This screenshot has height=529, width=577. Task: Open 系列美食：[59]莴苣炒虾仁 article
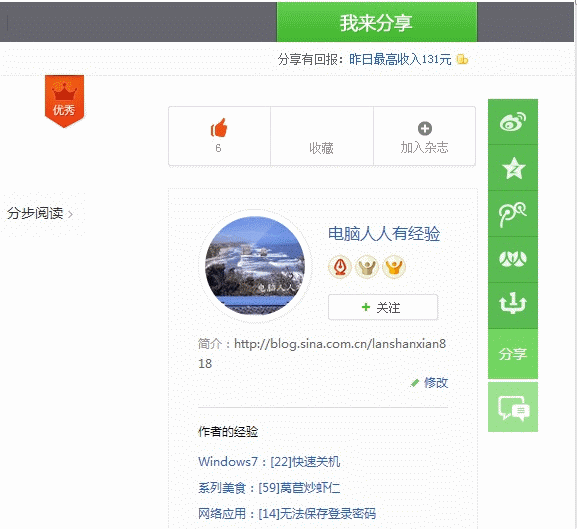[x=269, y=488]
